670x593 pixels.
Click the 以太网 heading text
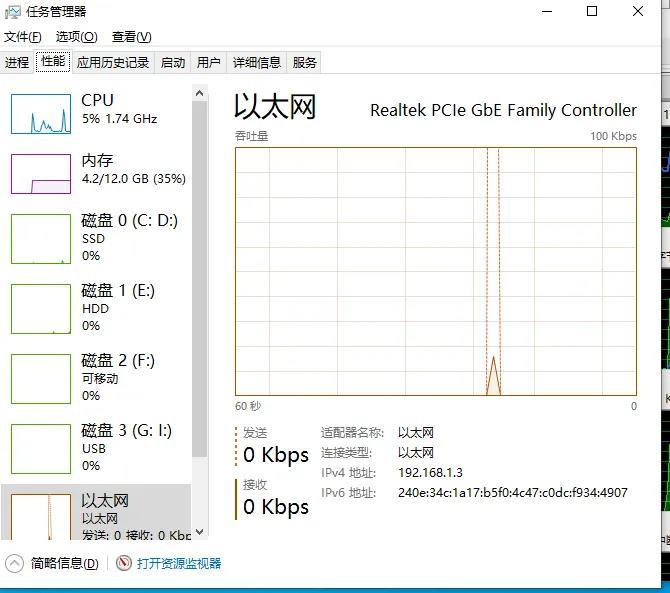275,107
